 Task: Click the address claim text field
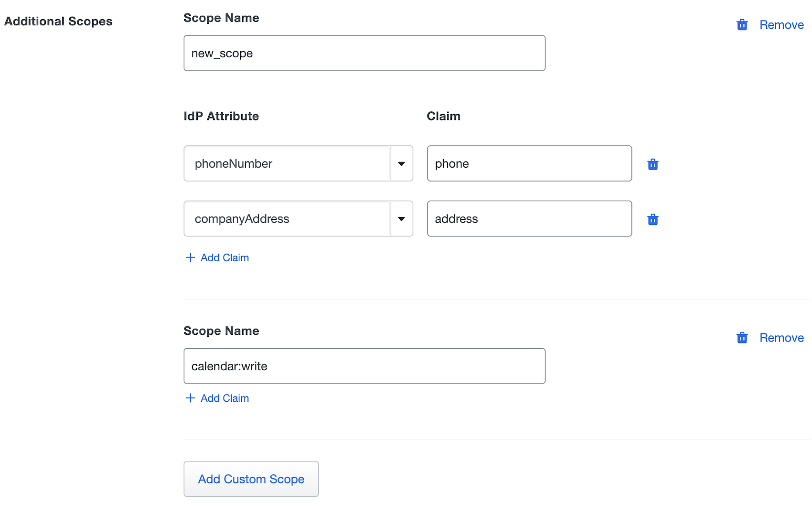529,219
